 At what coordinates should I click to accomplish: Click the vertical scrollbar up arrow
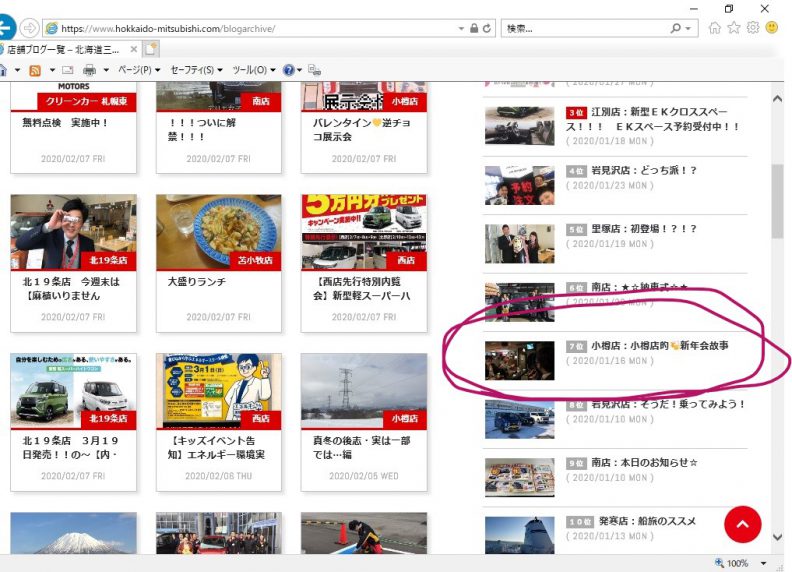777,99
